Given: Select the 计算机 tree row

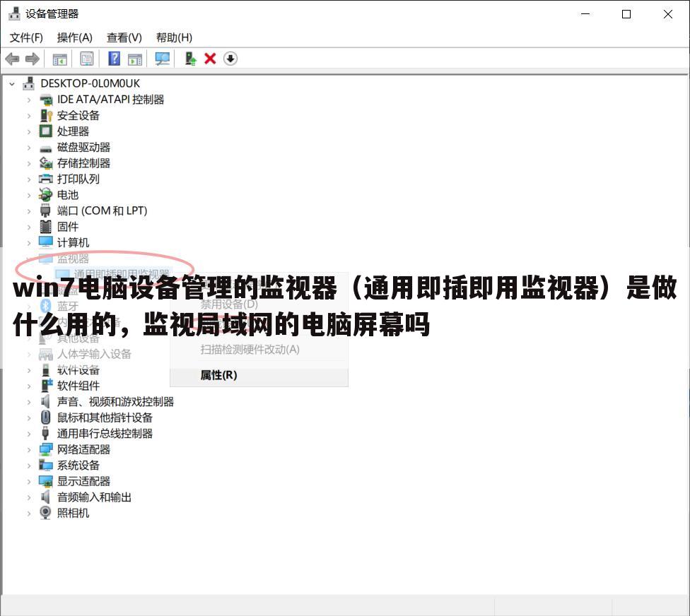Looking at the screenshot, I should [73, 242].
